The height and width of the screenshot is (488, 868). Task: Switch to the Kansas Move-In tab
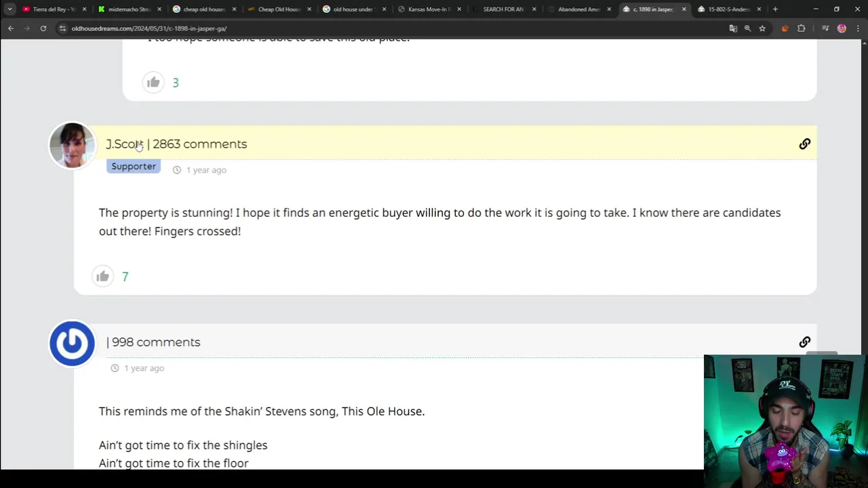(x=427, y=9)
